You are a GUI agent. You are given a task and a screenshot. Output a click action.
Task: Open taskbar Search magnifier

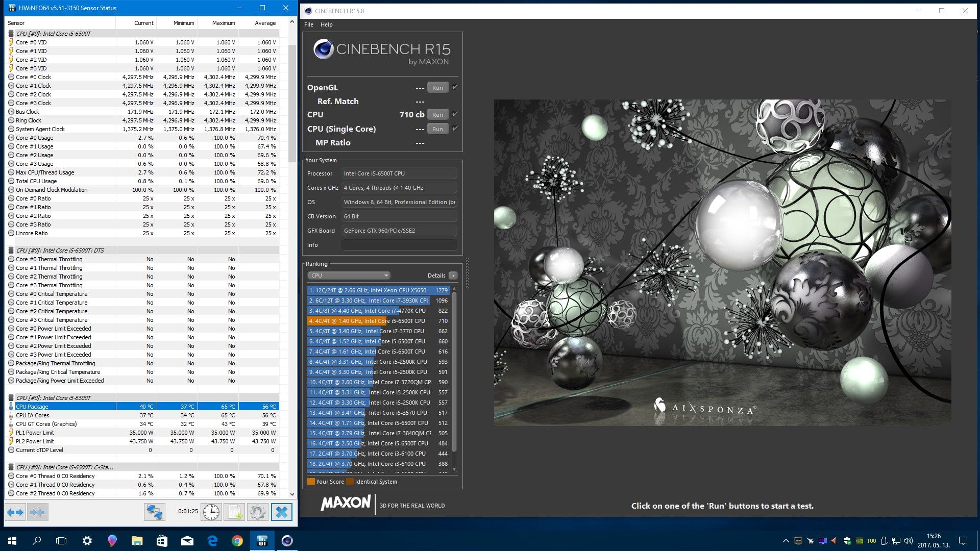tap(37, 541)
